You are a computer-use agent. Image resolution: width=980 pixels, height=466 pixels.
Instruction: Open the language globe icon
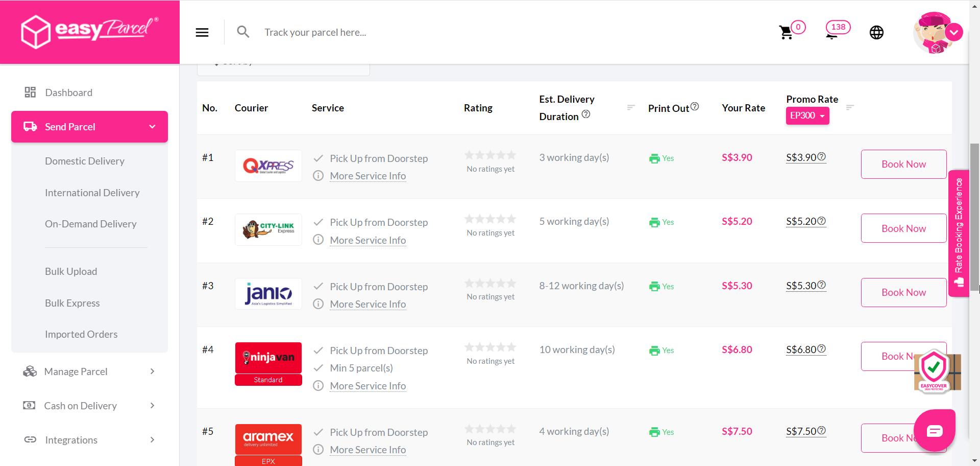[876, 32]
